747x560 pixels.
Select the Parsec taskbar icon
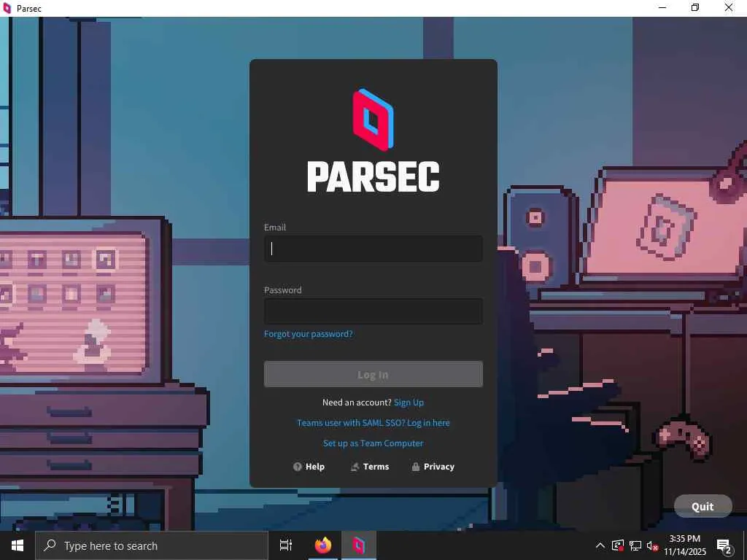(359, 545)
